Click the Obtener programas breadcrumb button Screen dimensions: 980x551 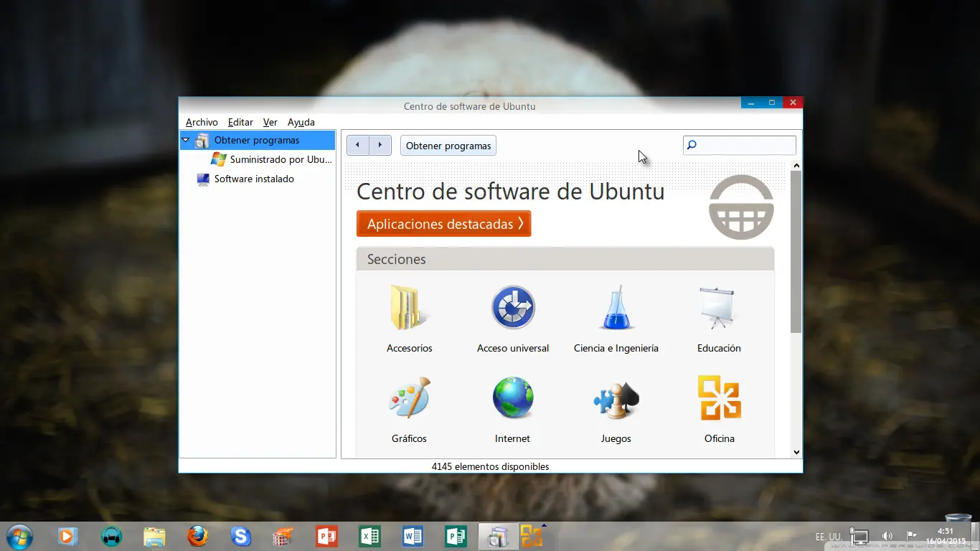tap(448, 146)
